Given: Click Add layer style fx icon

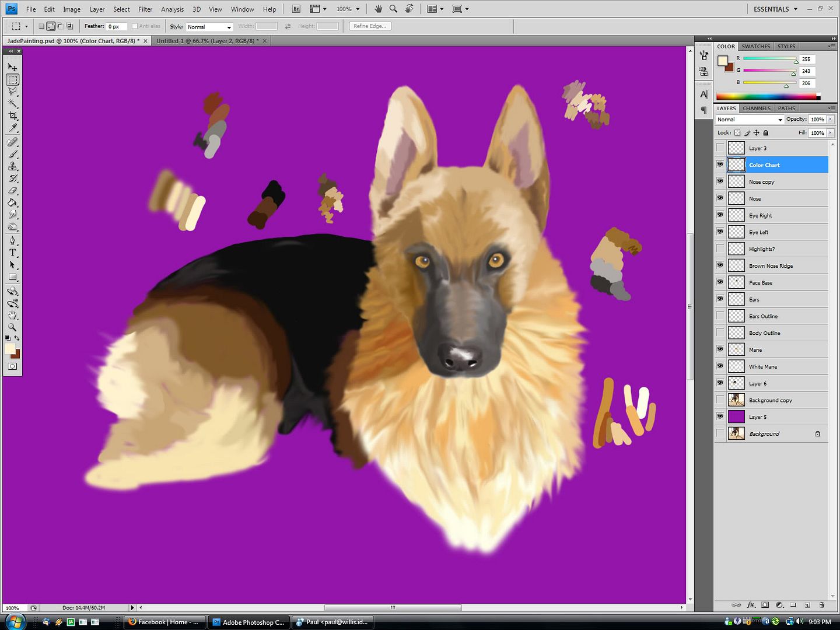Looking at the screenshot, I should tap(751, 605).
